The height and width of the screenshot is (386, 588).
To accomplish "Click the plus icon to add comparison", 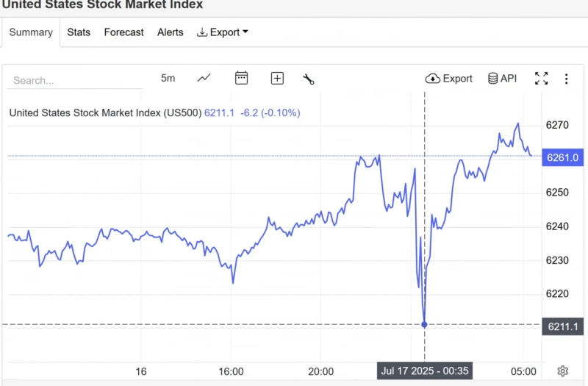I will (x=277, y=78).
